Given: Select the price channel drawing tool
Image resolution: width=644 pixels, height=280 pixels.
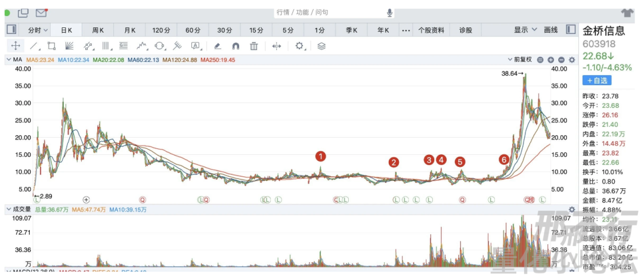Looking at the screenshot, I should pyautogui.click(x=88, y=45).
